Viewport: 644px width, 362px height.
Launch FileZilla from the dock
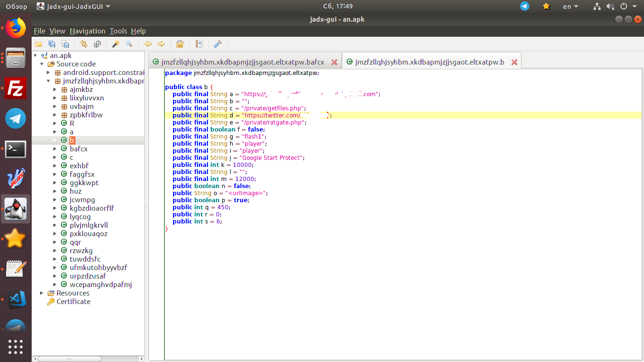[16, 88]
